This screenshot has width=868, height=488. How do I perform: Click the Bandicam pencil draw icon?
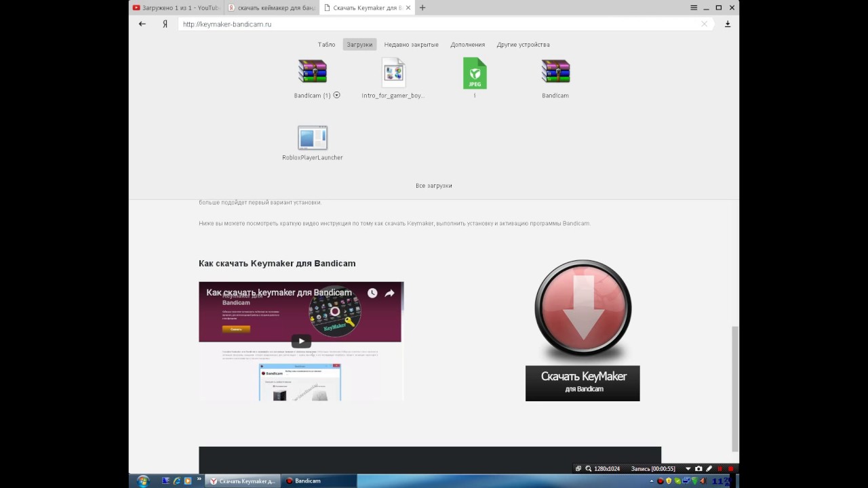[x=709, y=469]
